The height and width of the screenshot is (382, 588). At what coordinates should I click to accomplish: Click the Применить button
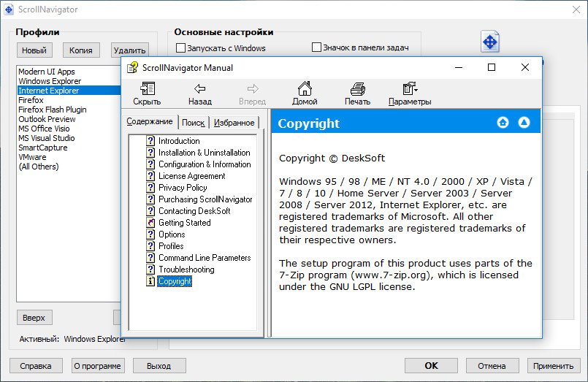(554, 365)
